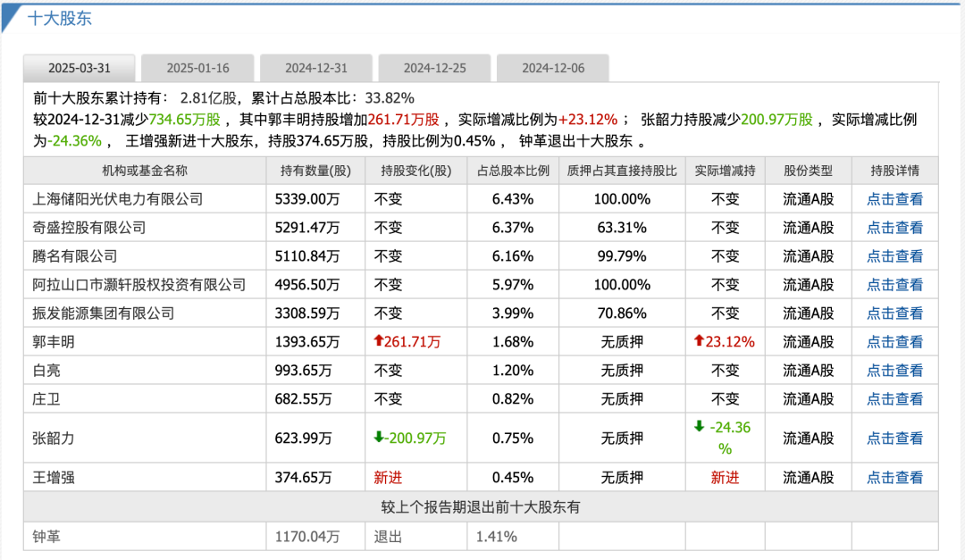This screenshot has width=965, height=560.
Task: Click the 质押占其直接持股比 column header
Action: click(x=622, y=171)
